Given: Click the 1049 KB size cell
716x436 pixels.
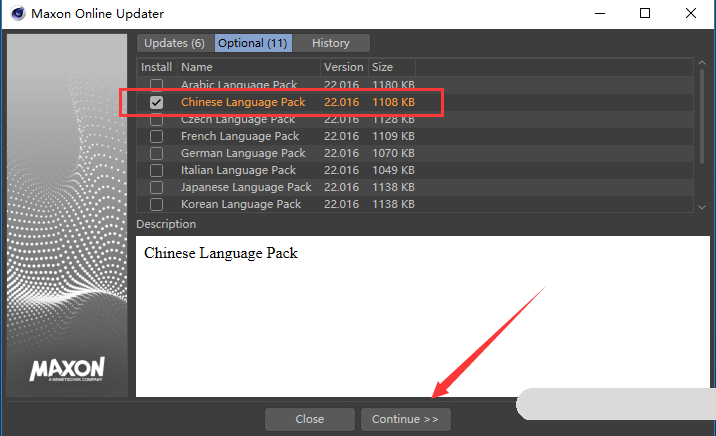Looking at the screenshot, I should coord(393,170).
